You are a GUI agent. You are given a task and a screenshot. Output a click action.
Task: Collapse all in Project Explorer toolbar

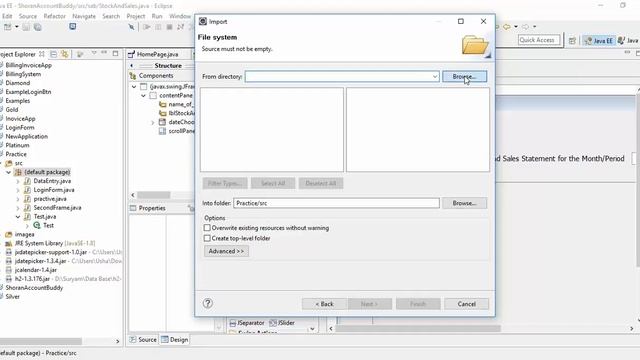(53, 54)
